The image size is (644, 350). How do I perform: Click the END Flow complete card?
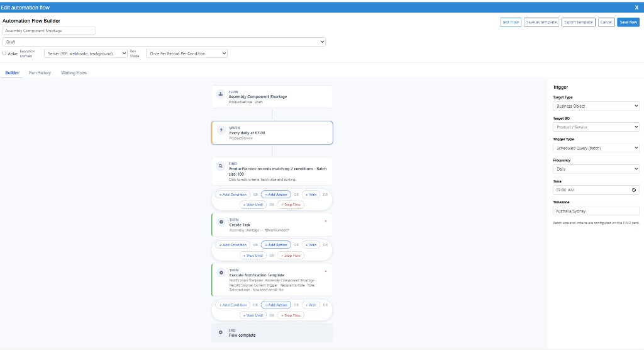click(x=272, y=333)
